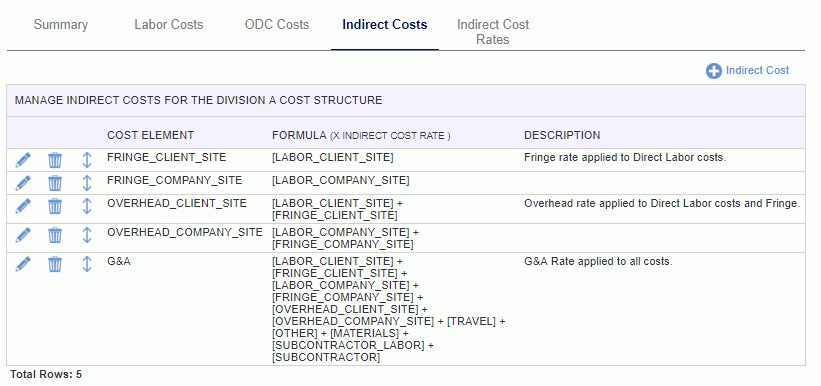Viewport: 821px width, 386px height.
Task: Delete the FRINGE_COMPANY_SITE row with trash icon
Action: click(55, 183)
